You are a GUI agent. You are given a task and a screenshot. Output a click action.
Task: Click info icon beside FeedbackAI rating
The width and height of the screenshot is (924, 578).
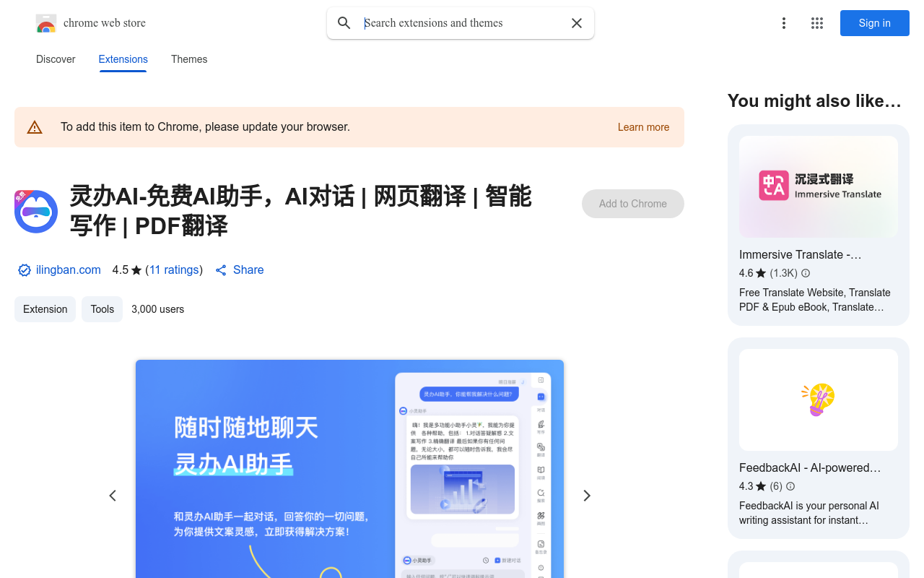pos(790,486)
